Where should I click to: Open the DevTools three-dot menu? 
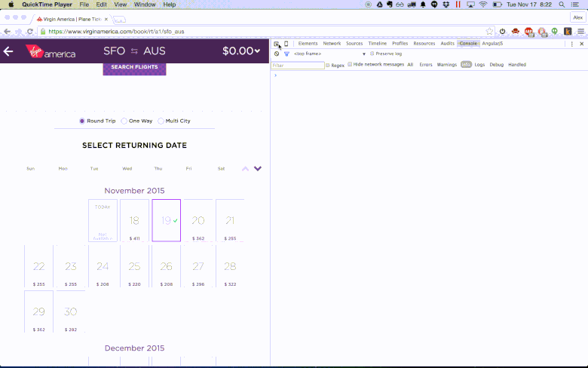tap(572, 44)
